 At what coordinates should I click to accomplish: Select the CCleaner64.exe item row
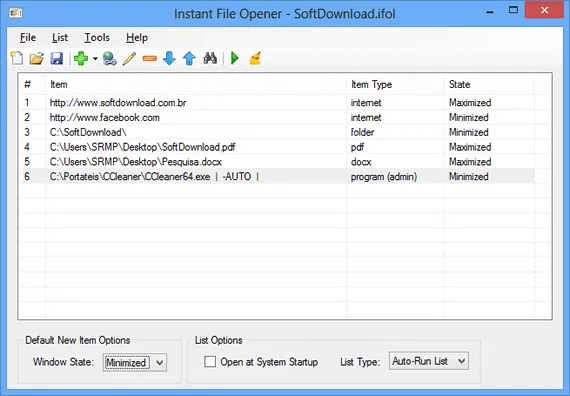(x=277, y=177)
